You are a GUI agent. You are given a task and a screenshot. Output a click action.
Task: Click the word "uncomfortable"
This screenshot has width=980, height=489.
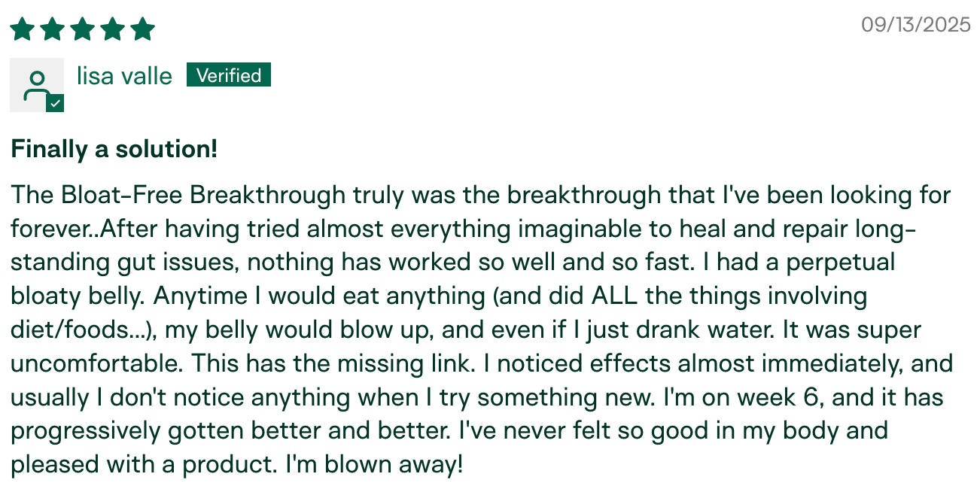(x=96, y=363)
